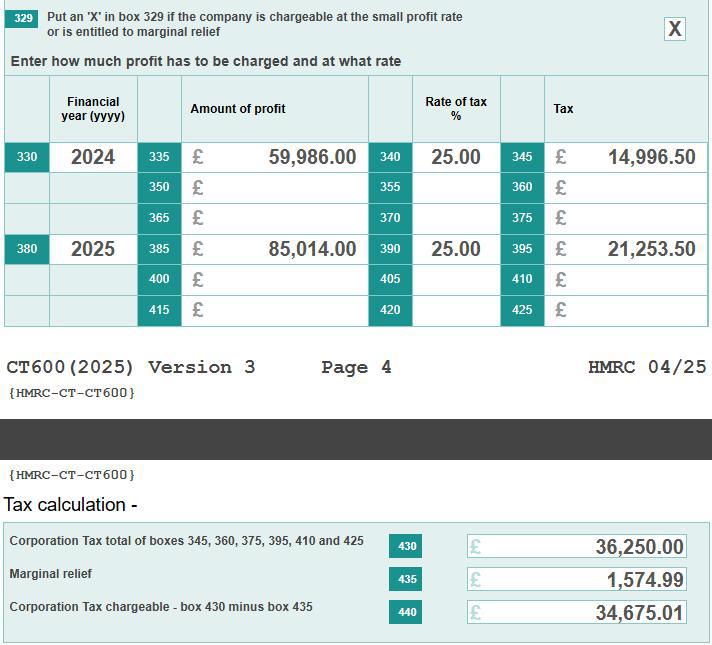Select box 395 tax field showing 21,253.50

click(x=626, y=249)
